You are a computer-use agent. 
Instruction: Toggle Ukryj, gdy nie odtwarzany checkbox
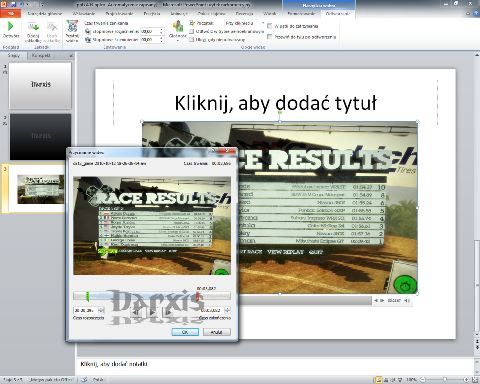click(x=192, y=40)
